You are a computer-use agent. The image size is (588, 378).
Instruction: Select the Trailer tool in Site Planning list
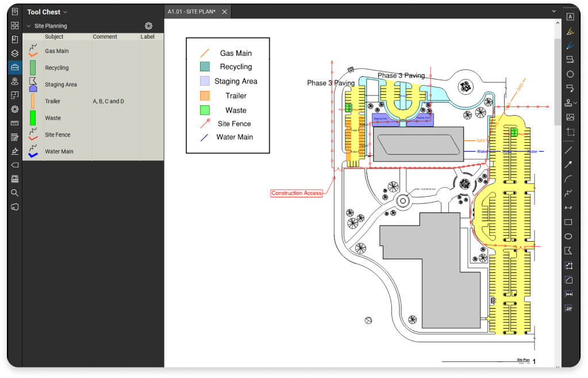pos(53,101)
